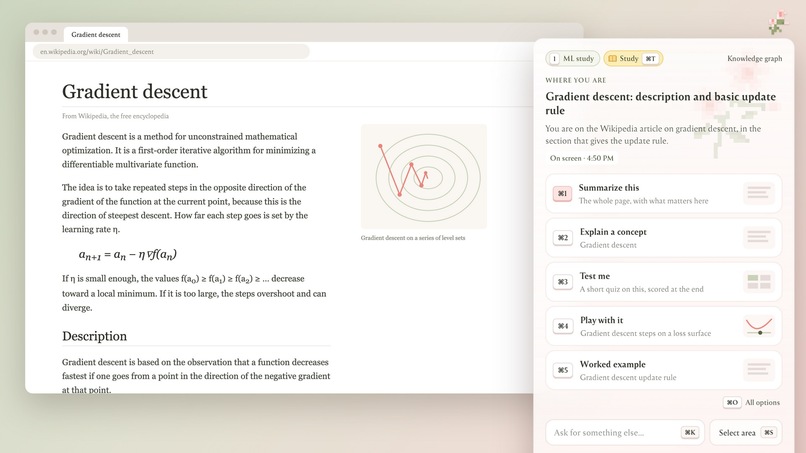
Task: Click the ⌘4 shortcut badge on Play with it
Action: pyautogui.click(x=562, y=327)
